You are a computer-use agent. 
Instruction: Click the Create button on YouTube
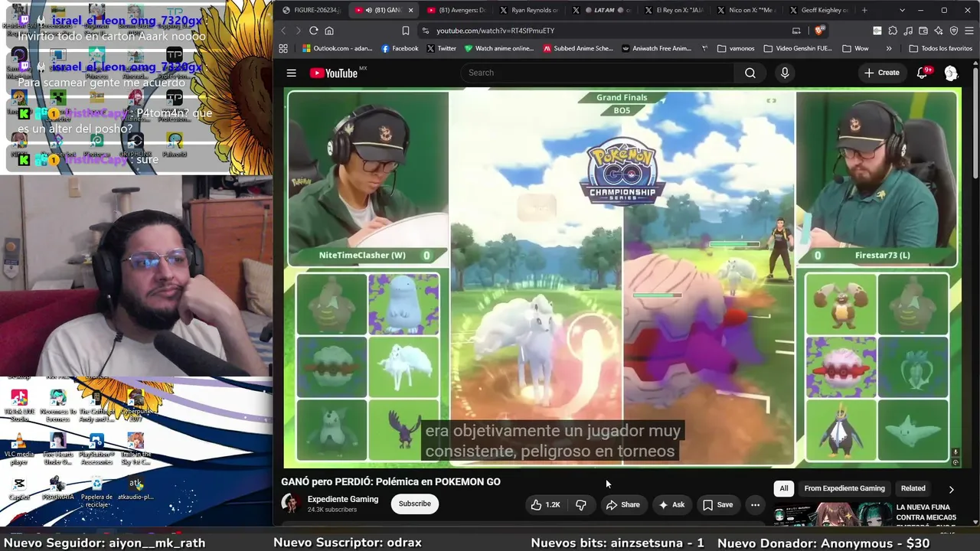click(882, 73)
